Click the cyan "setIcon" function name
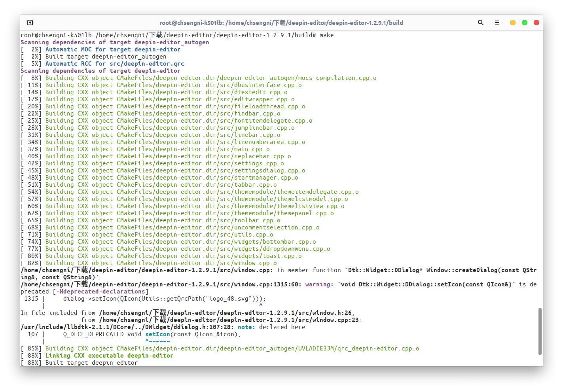Image resolution: width=563 pixels, height=392 pixels. coord(157,334)
